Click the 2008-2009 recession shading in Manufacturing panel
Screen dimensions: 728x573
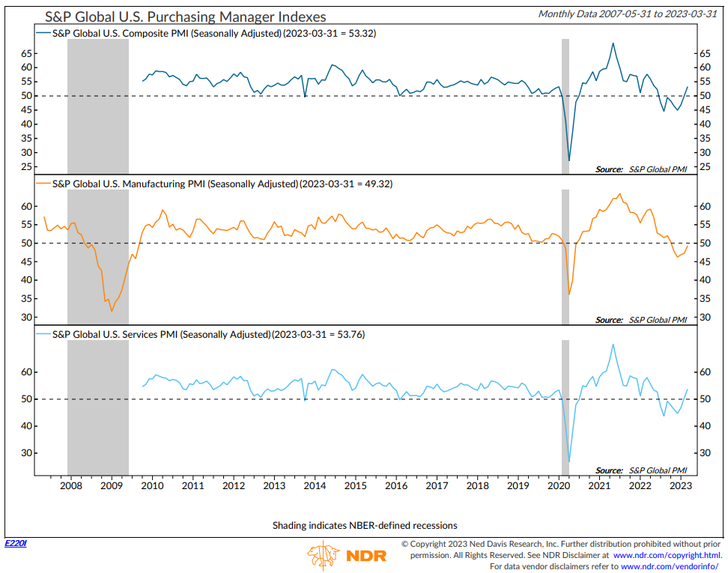coord(98,257)
